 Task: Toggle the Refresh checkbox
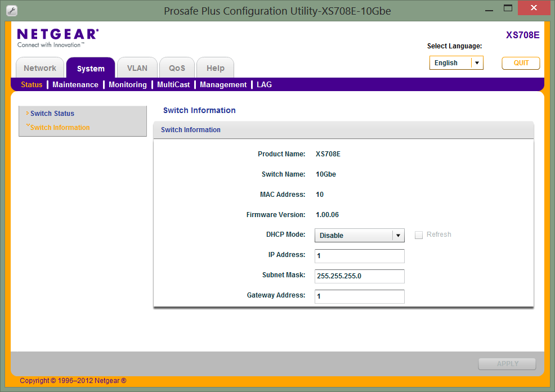pyautogui.click(x=419, y=235)
